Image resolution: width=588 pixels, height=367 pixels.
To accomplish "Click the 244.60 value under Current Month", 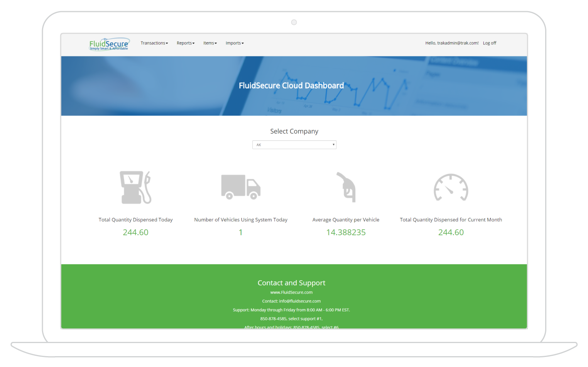I will pyautogui.click(x=451, y=232).
